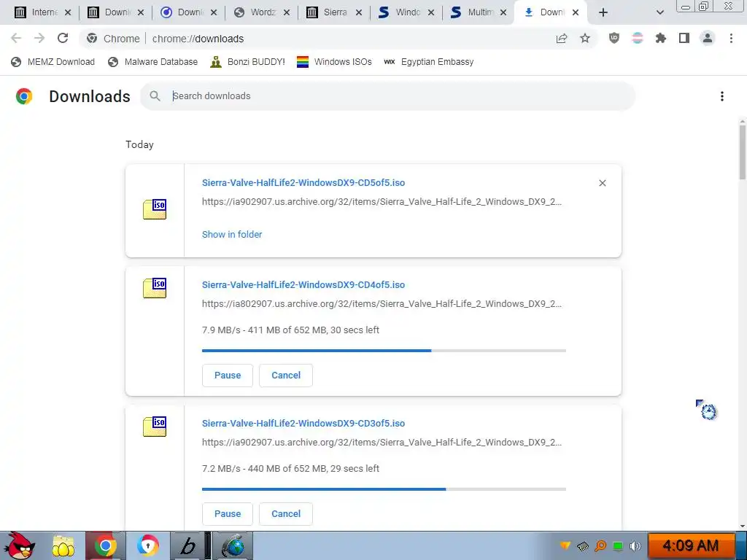Click the ISO file icon for CD3of5

[155, 427]
